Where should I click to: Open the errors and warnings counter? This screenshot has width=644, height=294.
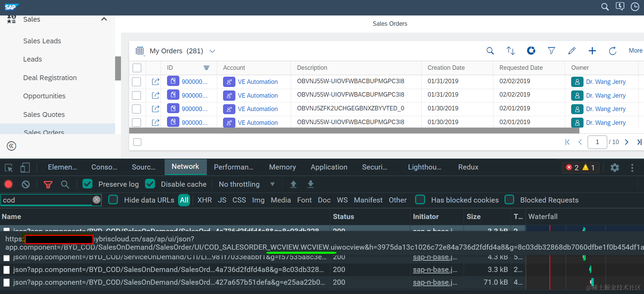click(580, 167)
